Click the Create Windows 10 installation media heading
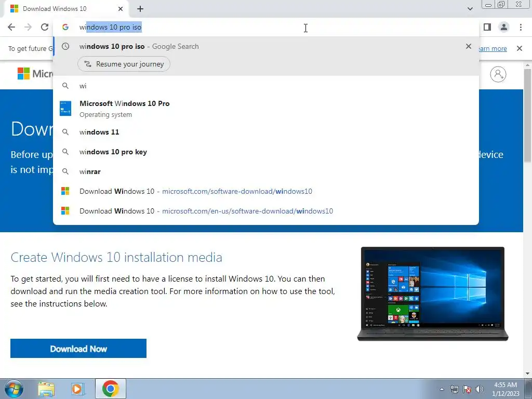This screenshot has width=532, height=399. [116, 258]
